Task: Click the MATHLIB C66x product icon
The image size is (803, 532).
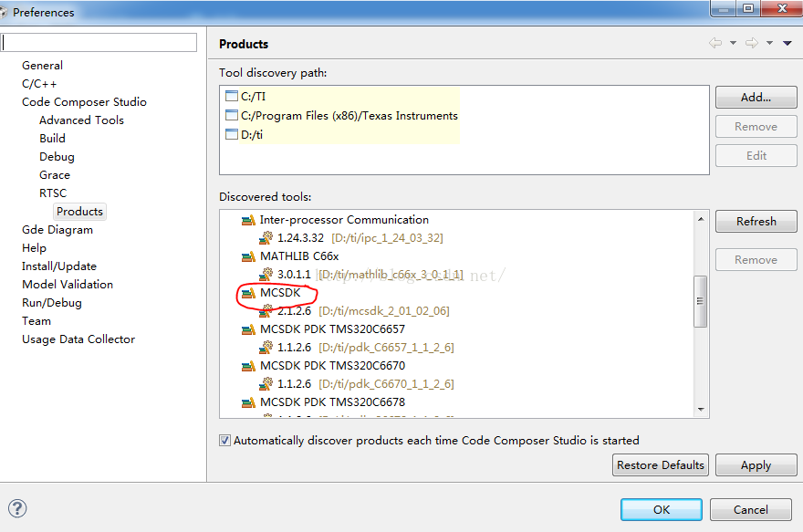Action: [x=248, y=256]
